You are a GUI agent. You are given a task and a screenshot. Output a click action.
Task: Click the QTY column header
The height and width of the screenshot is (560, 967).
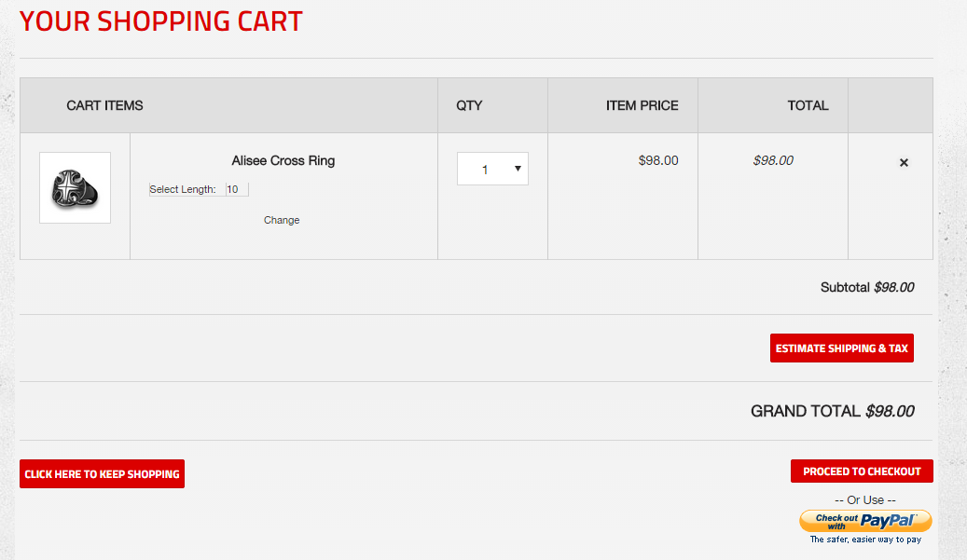pyautogui.click(x=469, y=105)
